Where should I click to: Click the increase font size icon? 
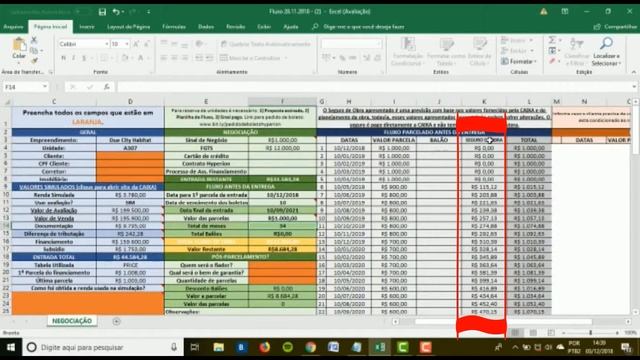click(136, 44)
